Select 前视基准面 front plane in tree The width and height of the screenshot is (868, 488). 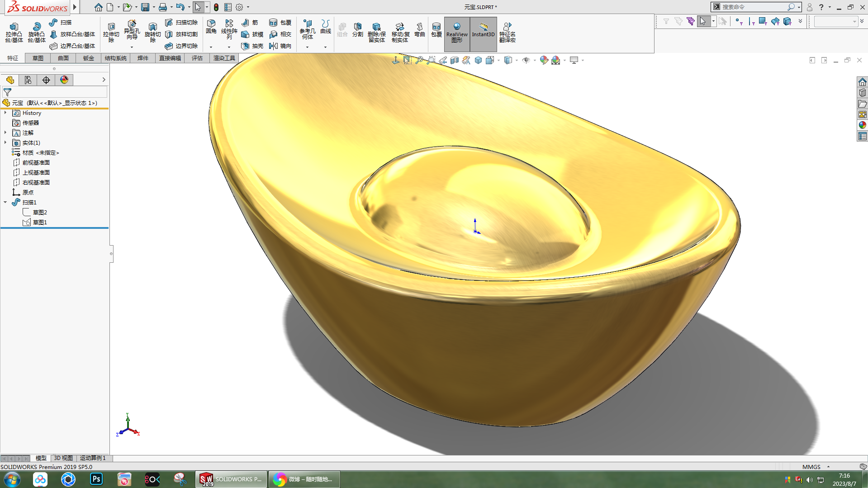click(31, 162)
